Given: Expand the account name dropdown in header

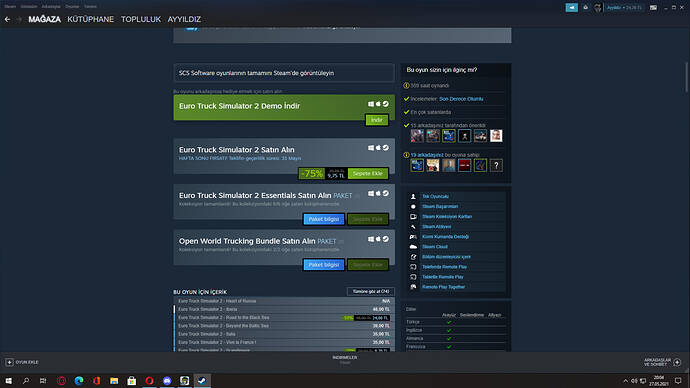Looking at the screenshot, I should click(624, 7).
